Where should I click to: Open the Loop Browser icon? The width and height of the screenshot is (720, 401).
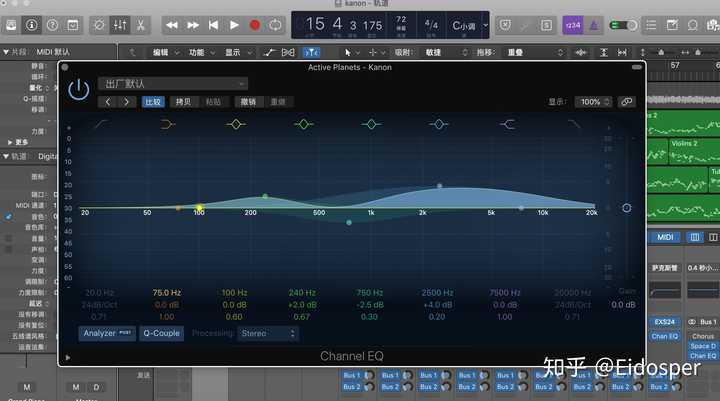692,25
